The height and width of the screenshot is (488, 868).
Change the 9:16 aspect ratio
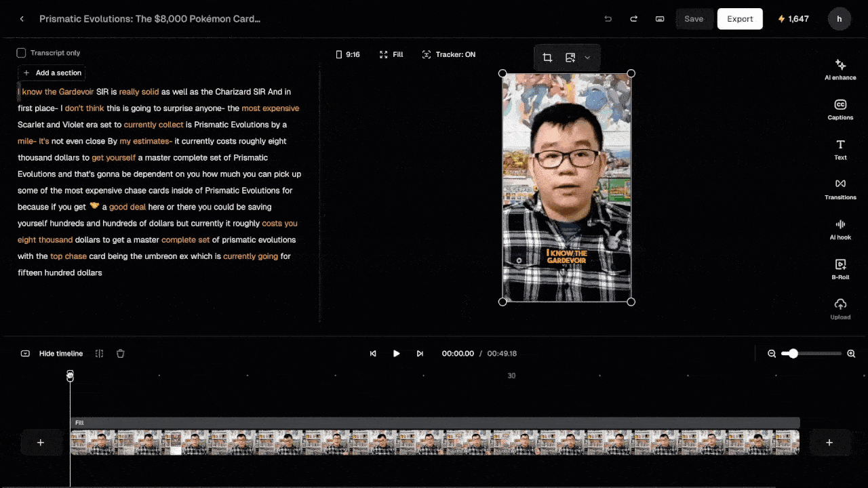pos(348,54)
